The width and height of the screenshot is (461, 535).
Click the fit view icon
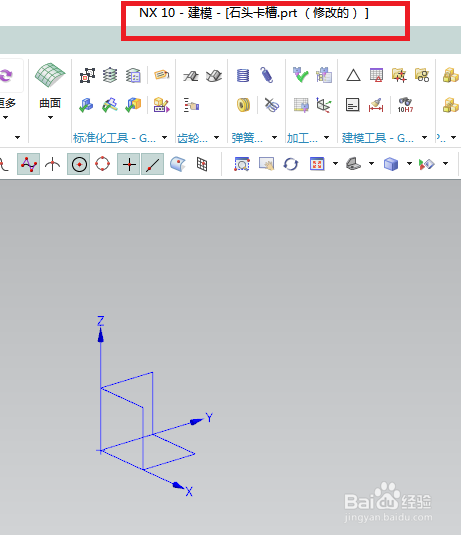[317, 164]
